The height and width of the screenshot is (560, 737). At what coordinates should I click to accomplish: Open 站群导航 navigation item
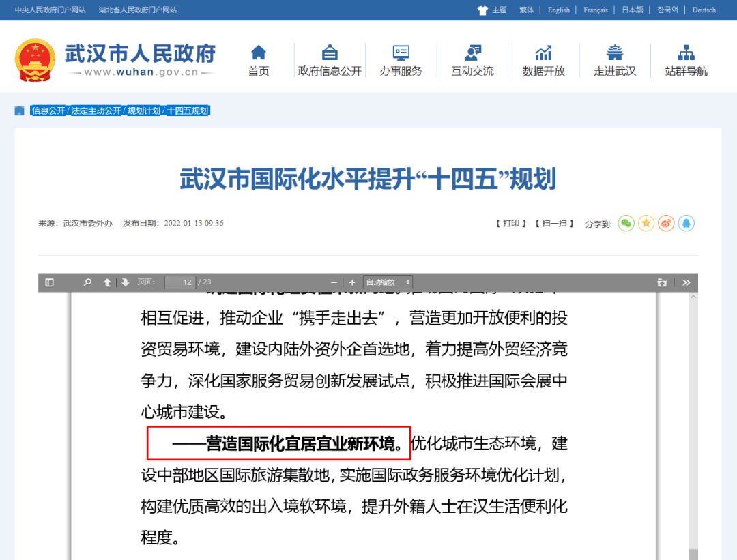[687, 61]
